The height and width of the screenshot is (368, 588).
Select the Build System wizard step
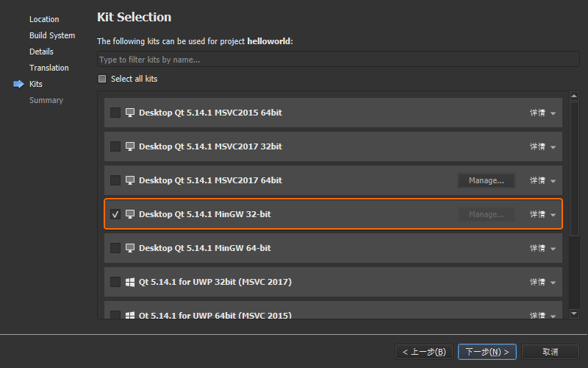(x=52, y=35)
